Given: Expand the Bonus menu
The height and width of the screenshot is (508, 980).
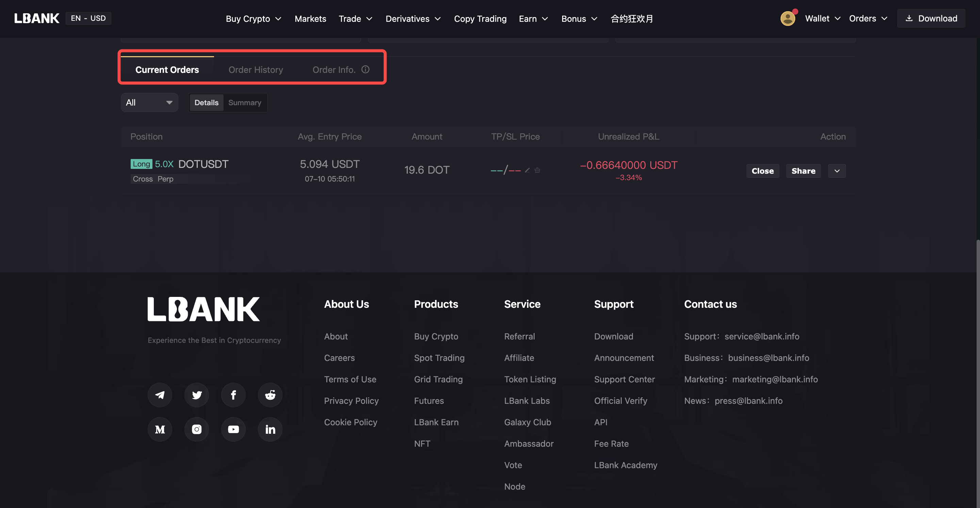Looking at the screenshot, I should coord(579,19).
